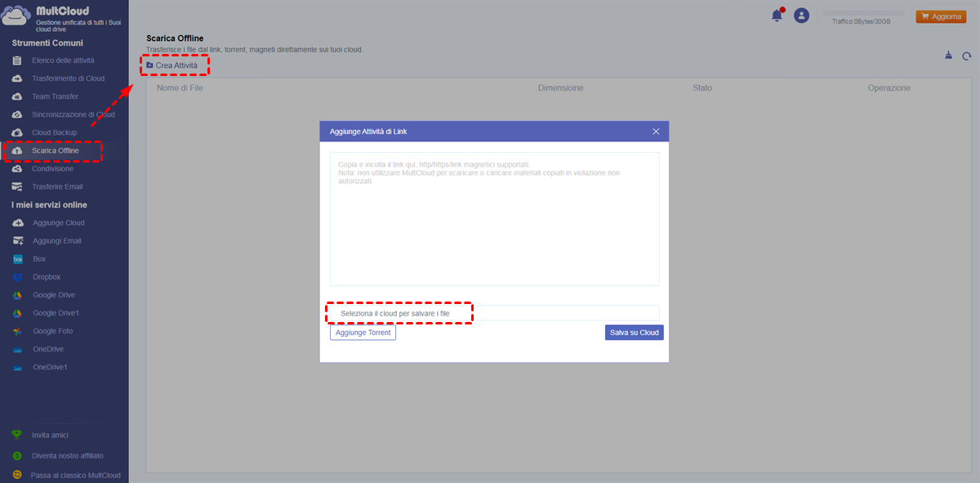Close the Aggiunge Attività di Link dialog
The image size is (980, 483).
click(656, 131)
